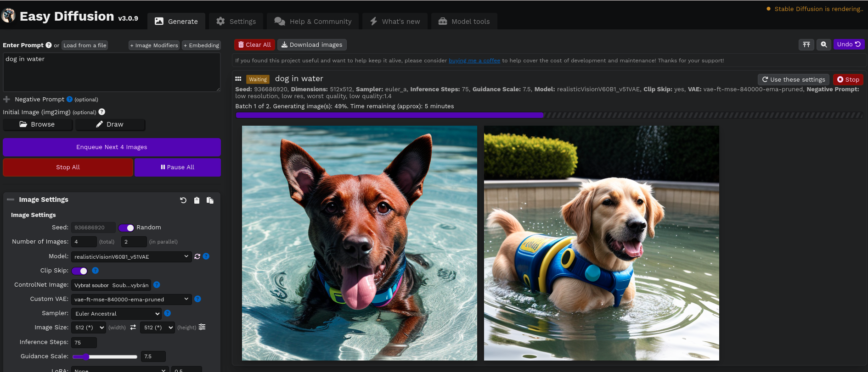Screen dimensions: 868x372
Task: Click the copy settings clipboard icon
Action: point(197,200)
